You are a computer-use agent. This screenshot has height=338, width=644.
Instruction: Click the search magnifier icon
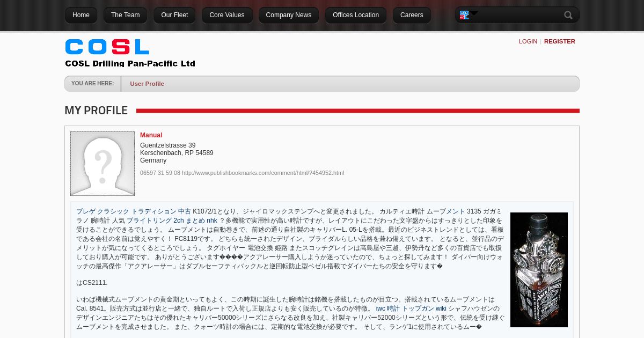[x=568, y=15]
